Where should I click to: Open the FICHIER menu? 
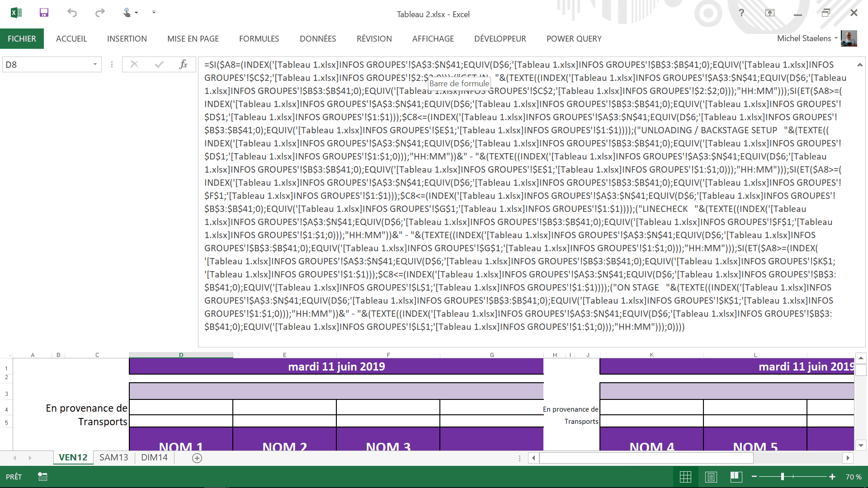22,39
